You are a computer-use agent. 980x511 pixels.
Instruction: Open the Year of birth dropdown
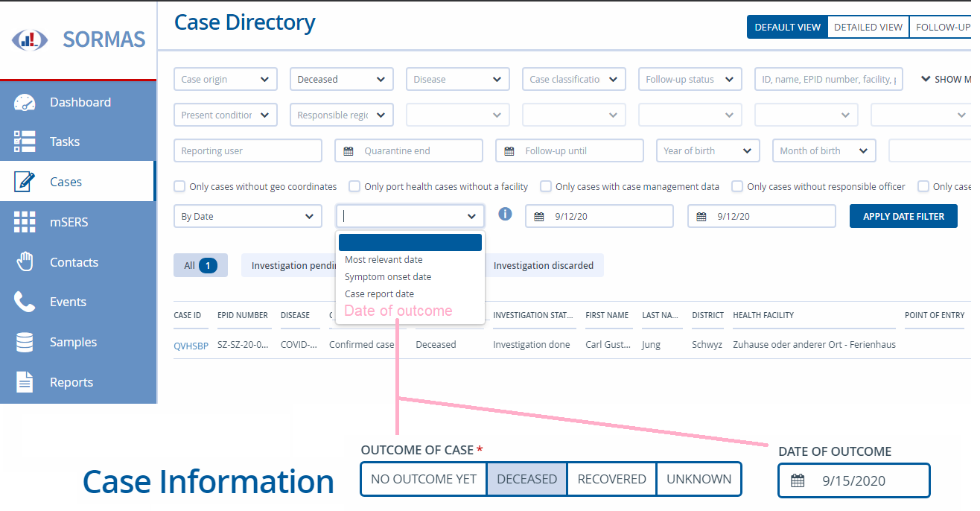[x=708, y=150]
